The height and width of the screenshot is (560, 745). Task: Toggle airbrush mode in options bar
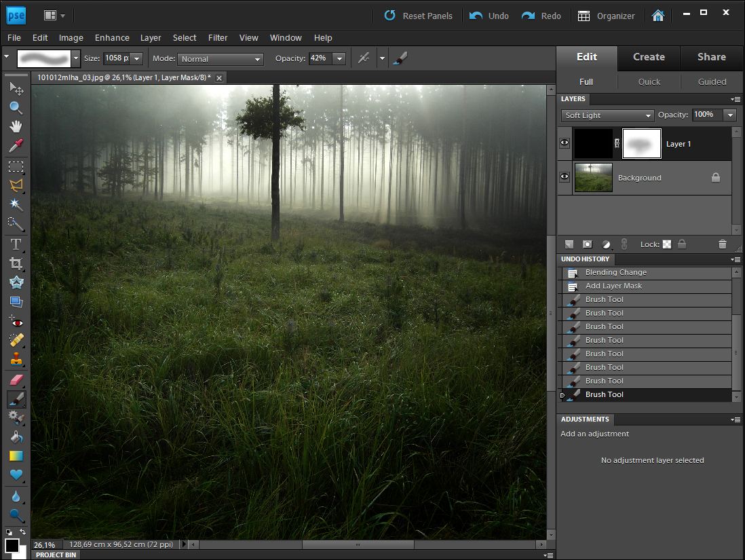tap(364, 58)
